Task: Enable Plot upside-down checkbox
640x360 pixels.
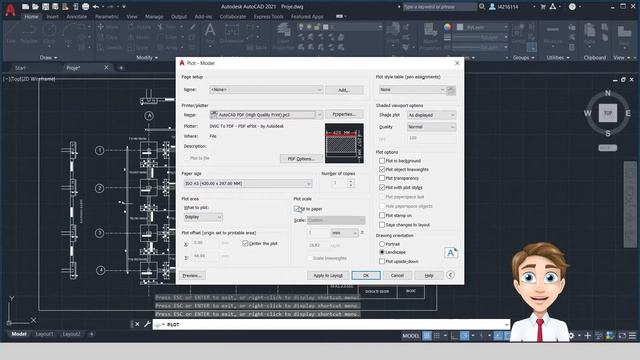Action: pos(382,261)
